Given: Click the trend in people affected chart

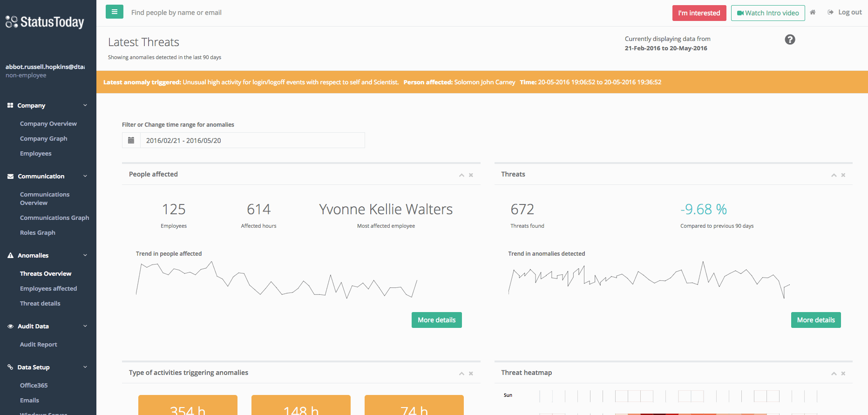Looking at the screenshot, I should [276, 279].
